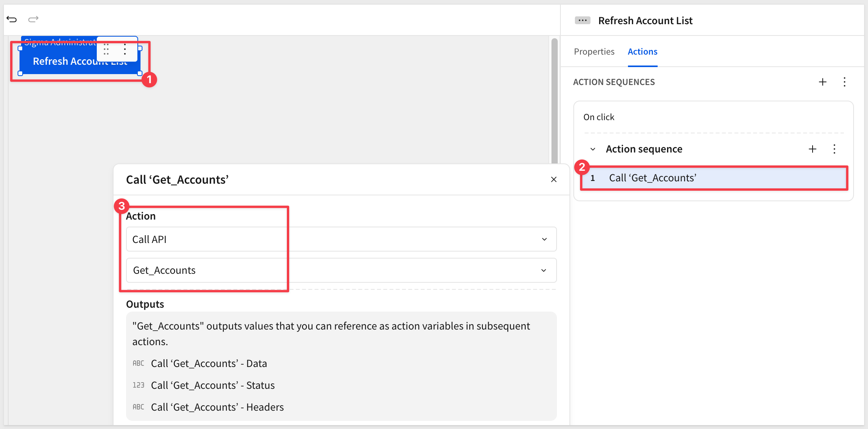This screenshot has height=429, width=868.
Task: Open the button element's three-dot menu
Action: click(125, 49)
